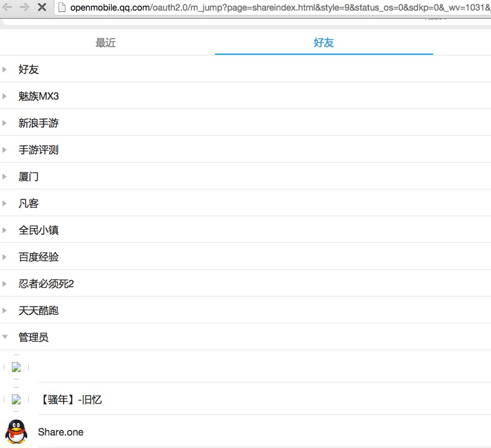The width and height of the screenshot is (491, 448).
Task: Choose friend Share.one
Action: click(x=60, y=432)
